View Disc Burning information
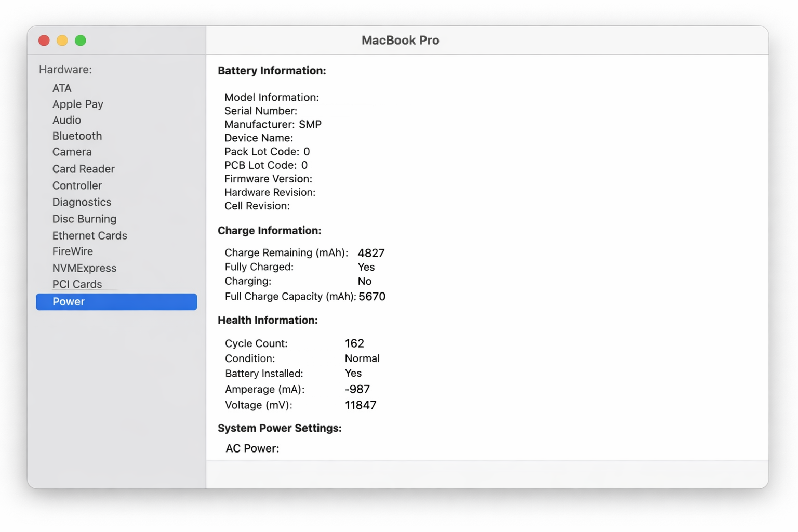 point(84,219)
